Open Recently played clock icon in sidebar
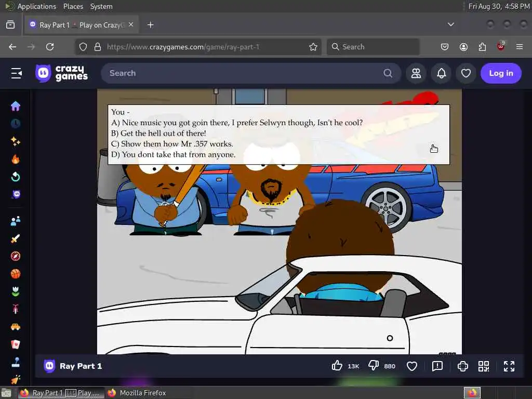532x399 pixels. (16, 124)
